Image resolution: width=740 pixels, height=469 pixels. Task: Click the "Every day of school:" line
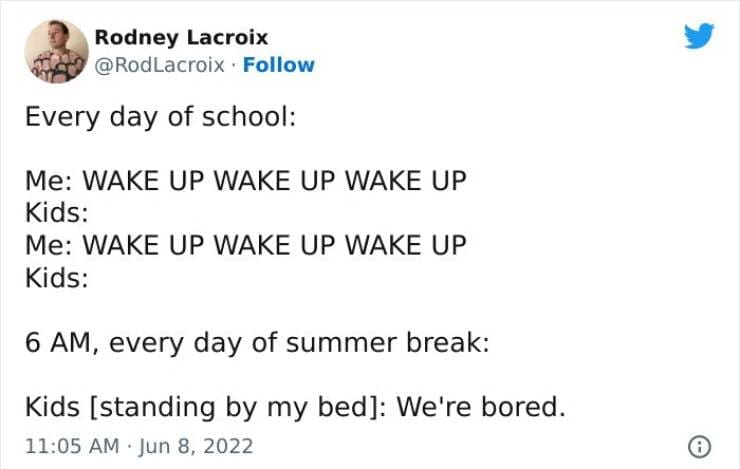(x=160, y=116)
